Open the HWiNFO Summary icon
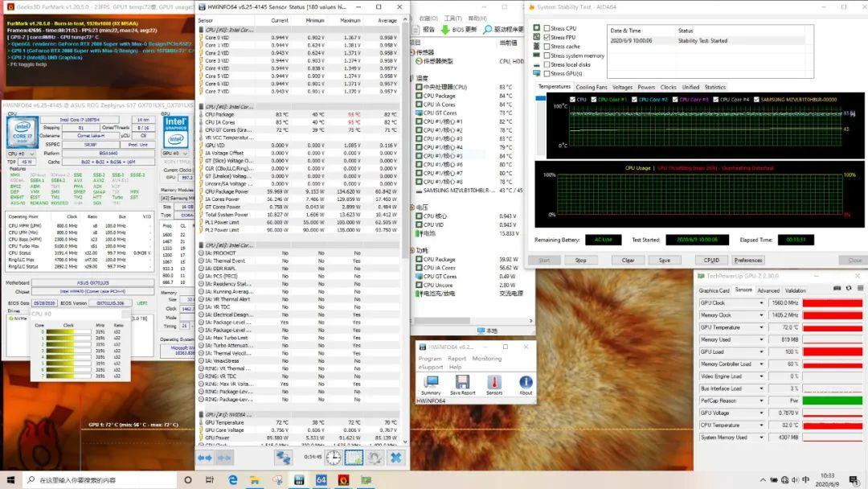This screenshot has height=489, width=868. click(431, 382)
